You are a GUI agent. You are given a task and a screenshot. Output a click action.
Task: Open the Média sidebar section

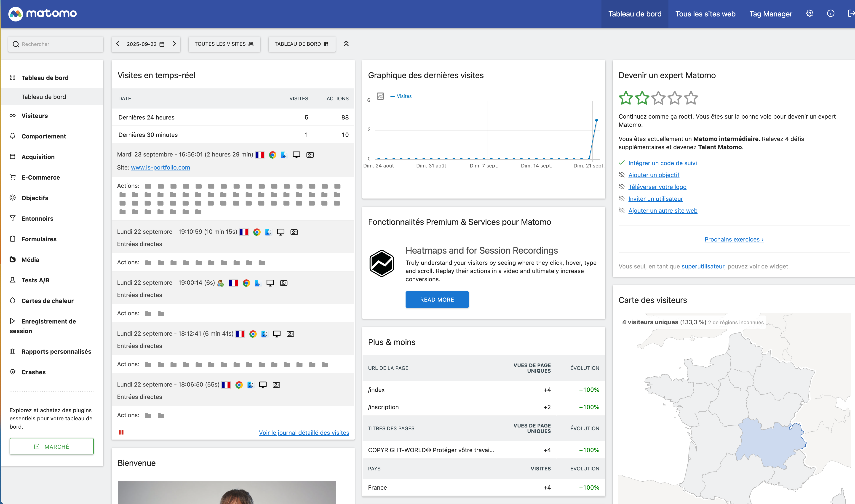[x=30, y=260]
